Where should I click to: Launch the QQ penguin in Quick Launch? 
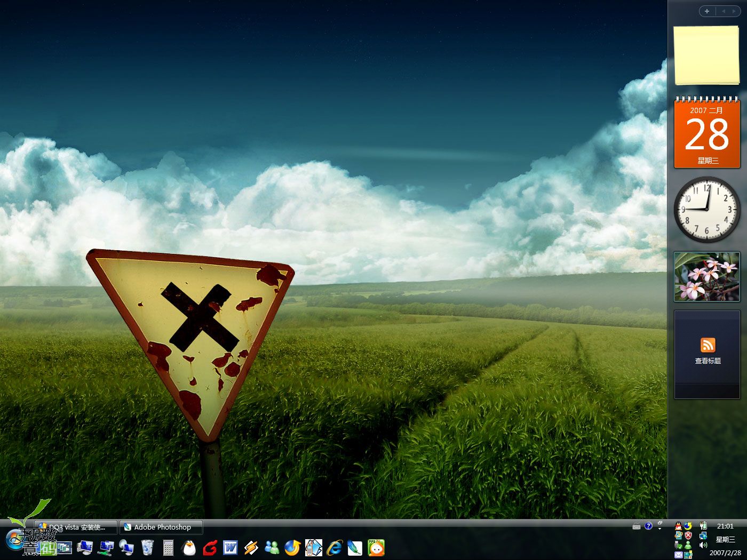pos(189,548)
